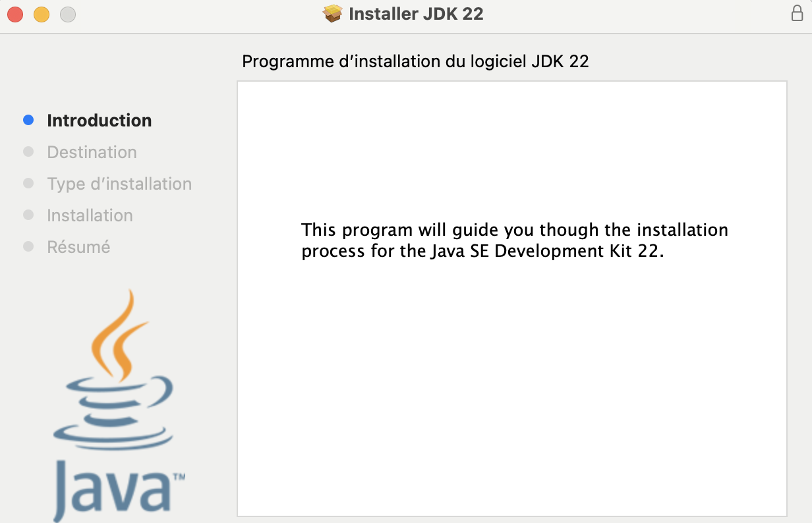Screen dimensions: 812x523
Task: Click the white content pane of the installer
Action: pyautogui.click(x=511, y=362)
